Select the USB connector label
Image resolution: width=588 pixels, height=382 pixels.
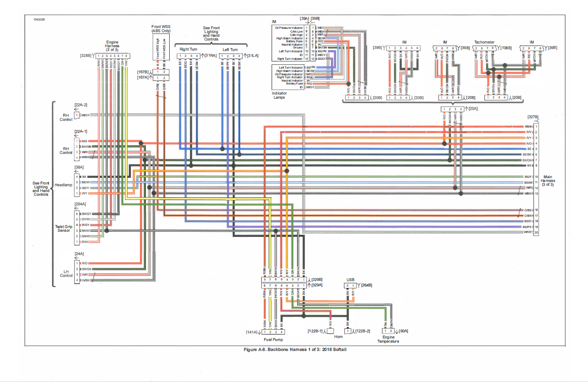click(350, 279)
